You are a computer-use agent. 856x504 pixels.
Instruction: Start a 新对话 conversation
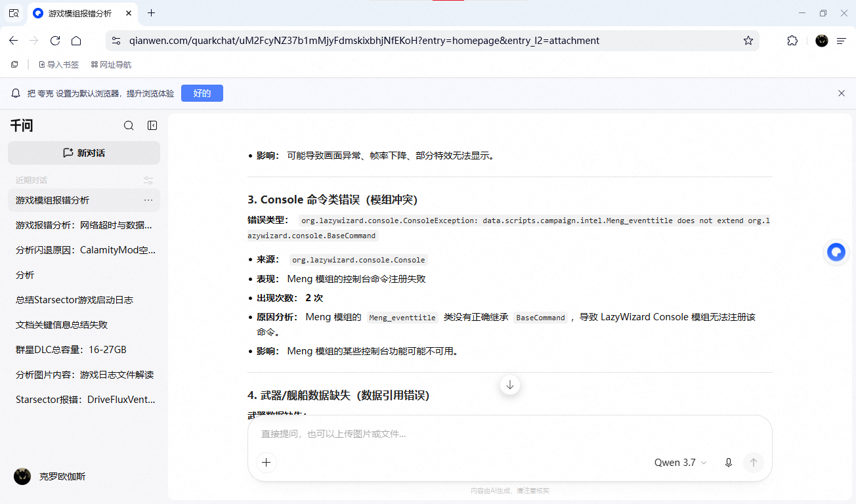tap(84, 153)
